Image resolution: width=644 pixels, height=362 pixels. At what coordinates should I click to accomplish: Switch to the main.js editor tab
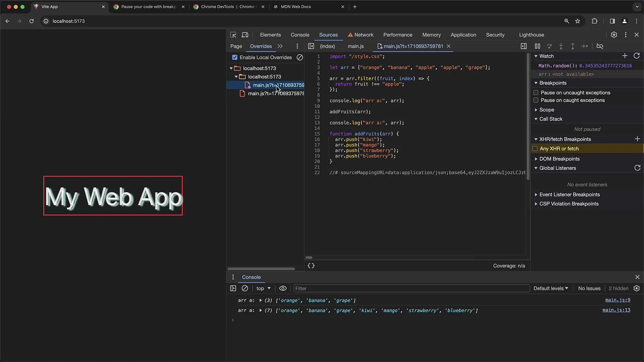[356, 46]
